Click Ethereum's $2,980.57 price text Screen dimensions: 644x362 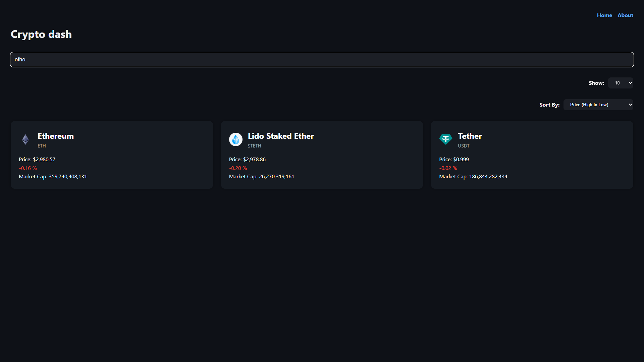44,160
